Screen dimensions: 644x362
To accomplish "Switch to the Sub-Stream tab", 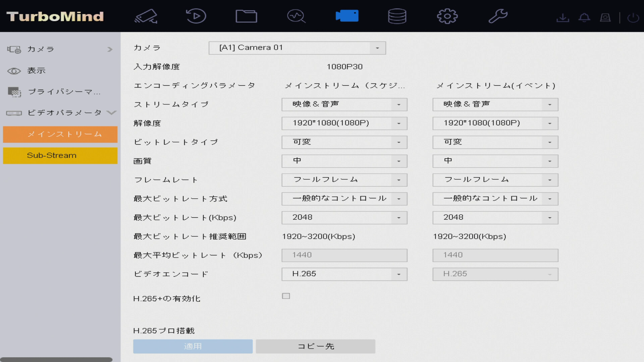I will (x=60, y=156).
